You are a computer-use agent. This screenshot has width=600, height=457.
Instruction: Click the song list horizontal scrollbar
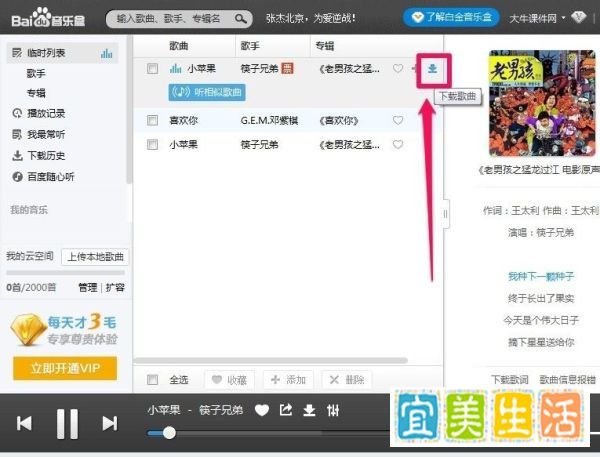pyautogui.click(x=270, y=361)
